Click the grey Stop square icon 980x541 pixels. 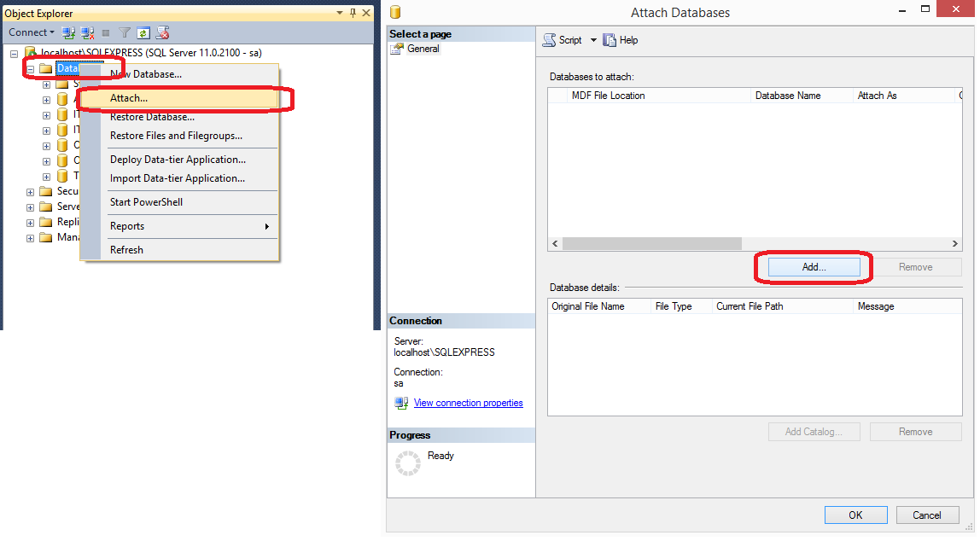[x=106, y=32]
